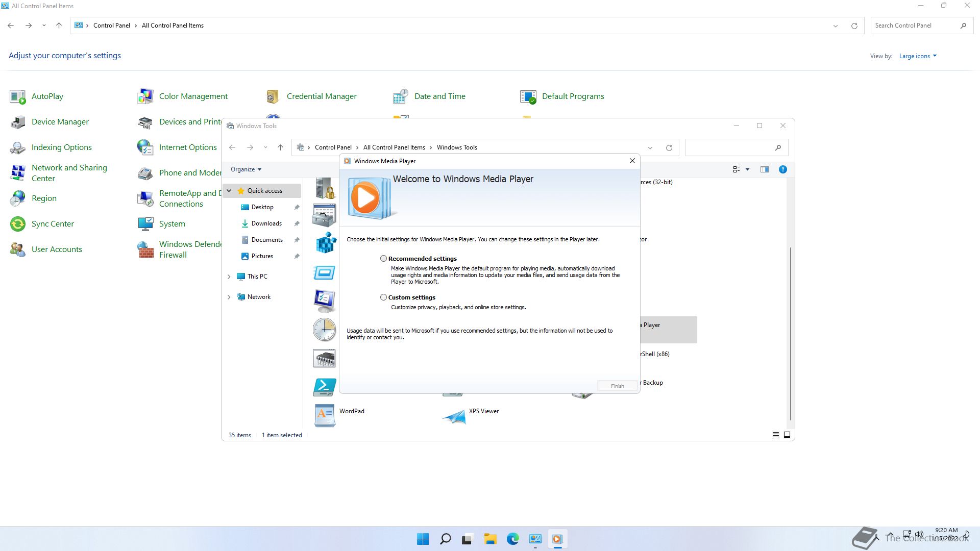Select Desktop in Quick access
Screen dimensions: 980x551
click(x=262, y=207)
